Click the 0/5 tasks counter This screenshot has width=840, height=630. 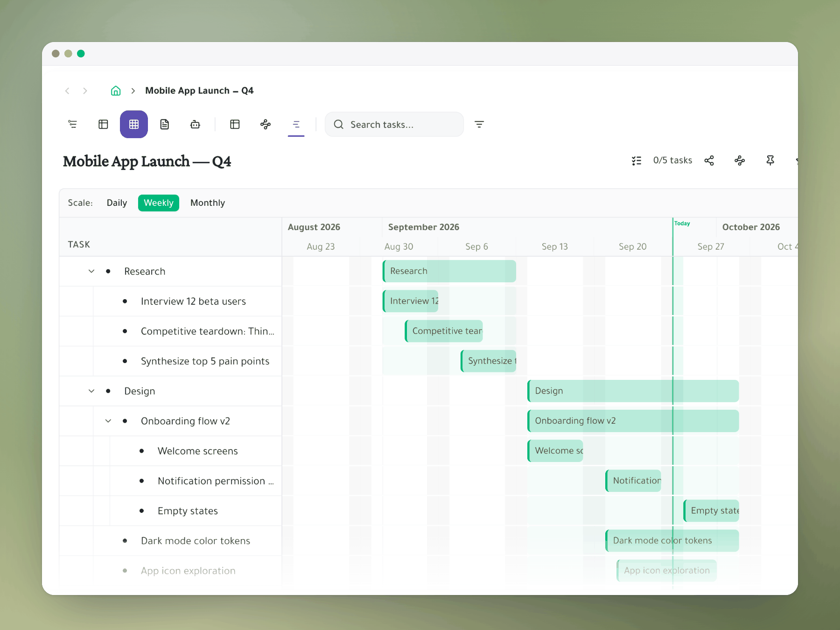[x=672, y=161]
